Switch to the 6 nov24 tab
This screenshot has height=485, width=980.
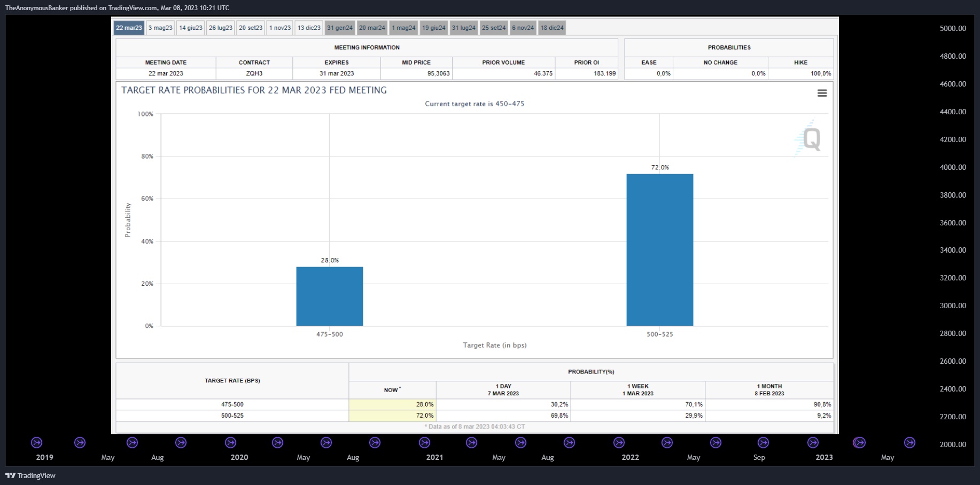tap(523, 28)
